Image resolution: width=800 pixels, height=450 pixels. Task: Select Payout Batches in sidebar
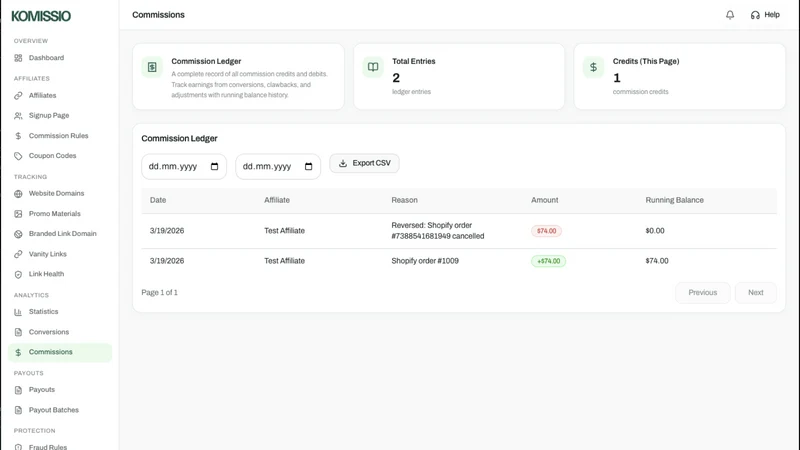pos(54,410)
